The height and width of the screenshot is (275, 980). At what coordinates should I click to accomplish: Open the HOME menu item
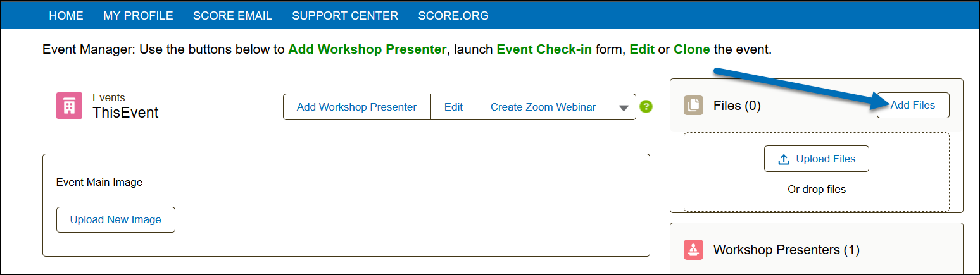(x=66, y=16)
